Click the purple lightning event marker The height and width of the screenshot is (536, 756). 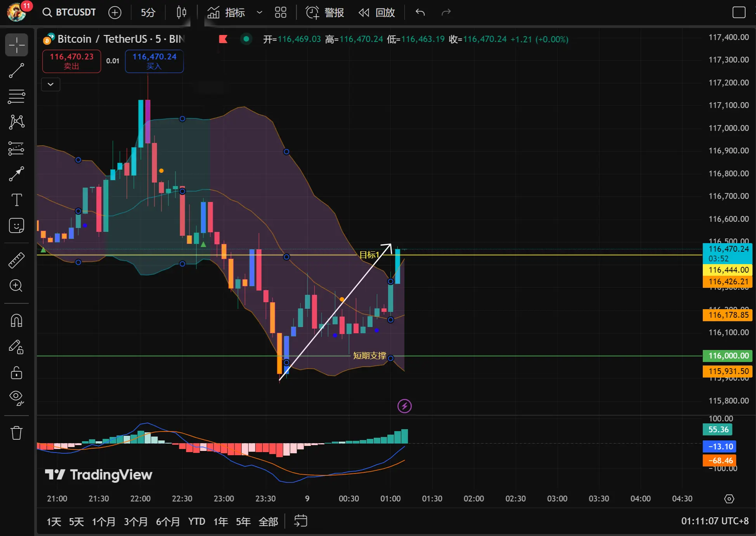405,406
